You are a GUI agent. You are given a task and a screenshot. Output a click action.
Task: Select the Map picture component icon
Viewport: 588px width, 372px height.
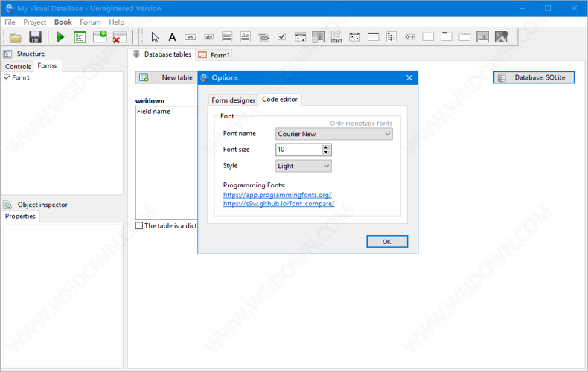[x=501, y=36]
